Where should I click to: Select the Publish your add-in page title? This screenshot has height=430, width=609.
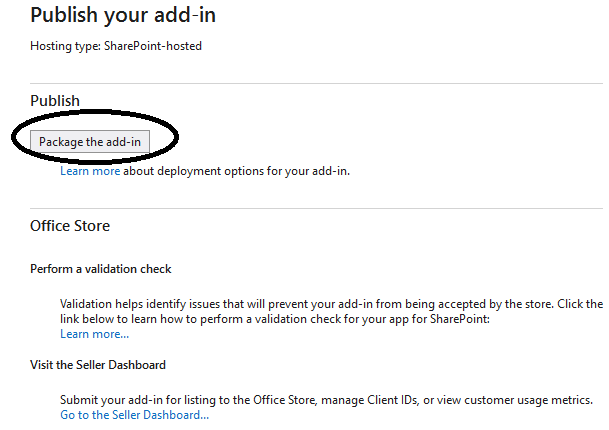[x=123, y=16]
